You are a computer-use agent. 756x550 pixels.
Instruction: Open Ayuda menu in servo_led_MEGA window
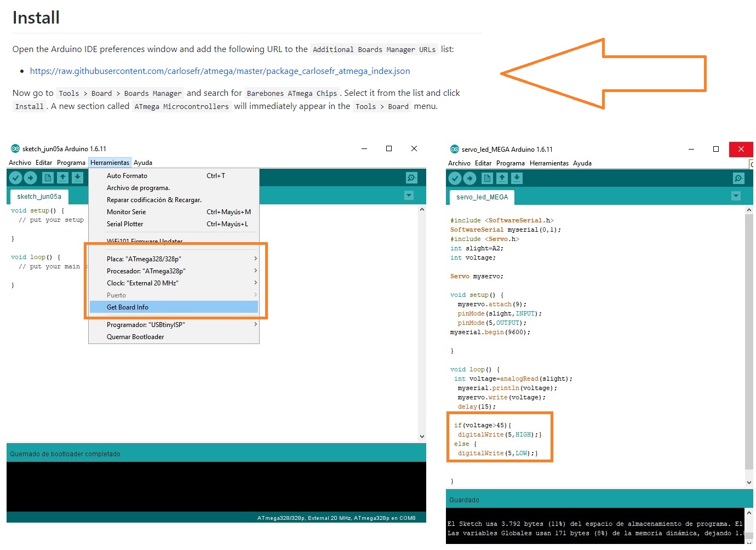coord(582,163)
